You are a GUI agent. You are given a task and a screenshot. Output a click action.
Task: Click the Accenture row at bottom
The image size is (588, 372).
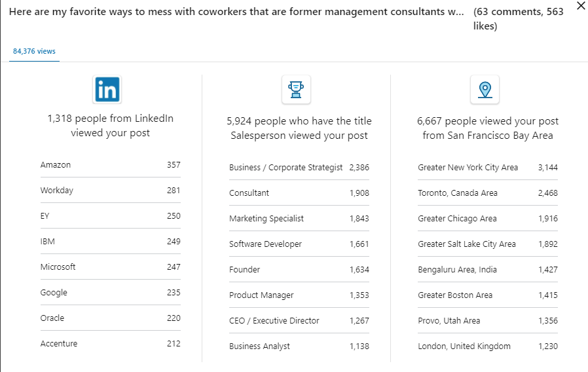(110, 344)
